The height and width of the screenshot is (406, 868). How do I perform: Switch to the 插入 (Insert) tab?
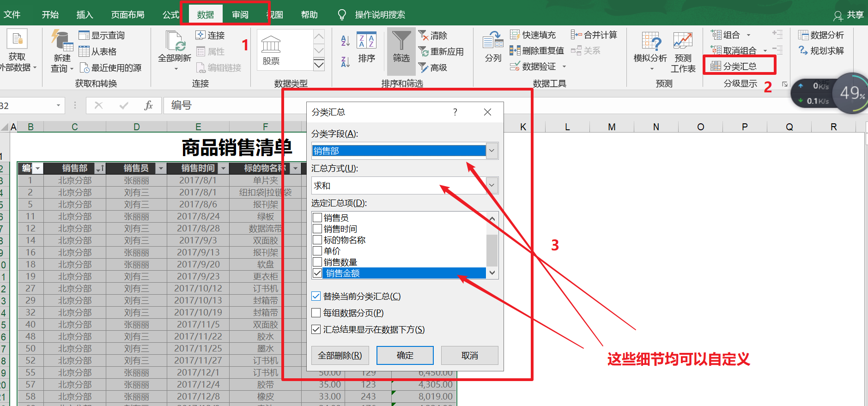[x=85, y=14]
